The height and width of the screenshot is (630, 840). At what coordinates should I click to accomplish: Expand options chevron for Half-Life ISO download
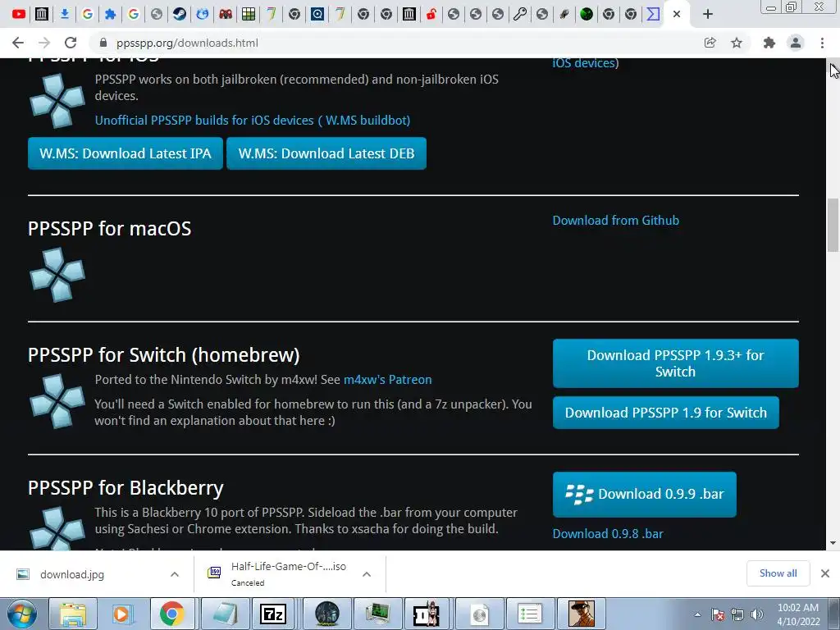[x=367, y=574]
